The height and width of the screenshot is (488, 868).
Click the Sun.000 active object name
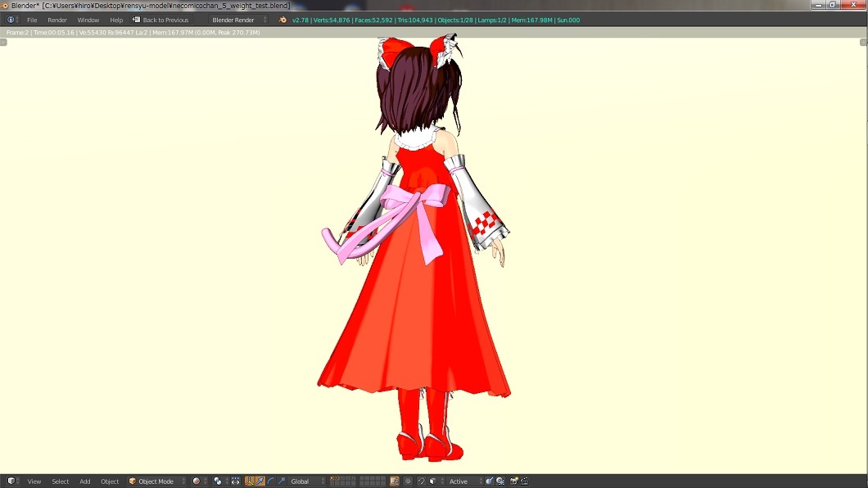tap(568, 20)
